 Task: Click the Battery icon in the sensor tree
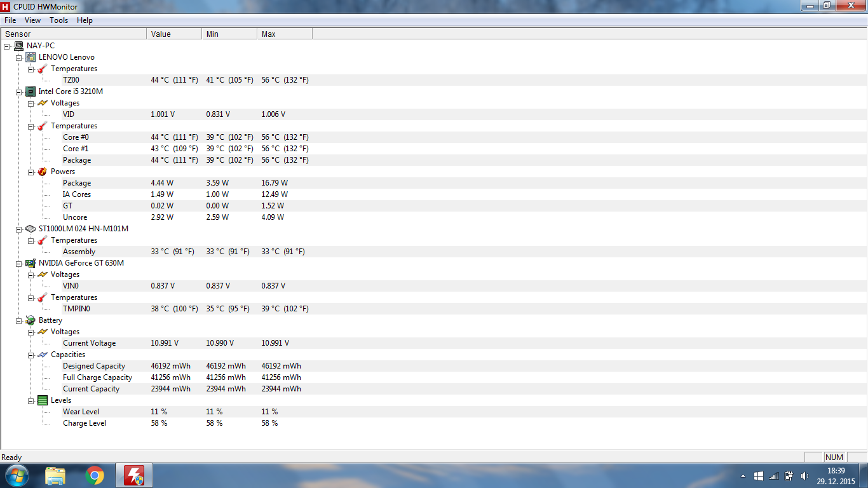tap(31, 320)
